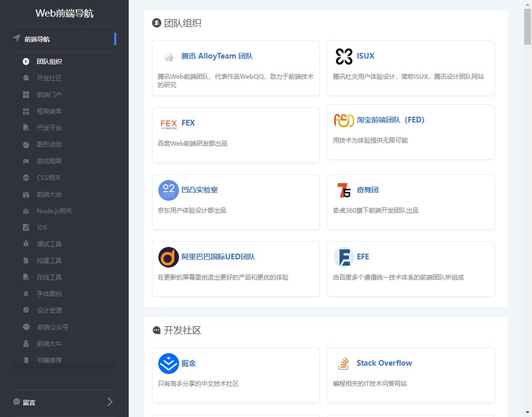Click the 前端大会 people icon in sidebar
The image size is (532, 417).
click(26, 194)
